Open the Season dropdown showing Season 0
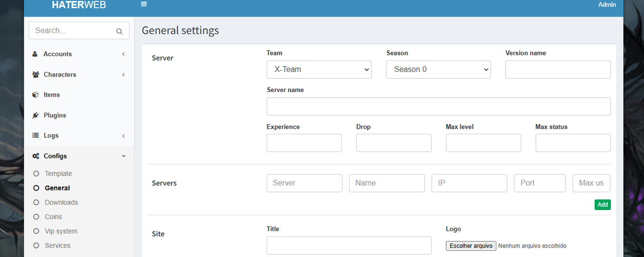This screenshot has width=644, height=257. (438, 69)
